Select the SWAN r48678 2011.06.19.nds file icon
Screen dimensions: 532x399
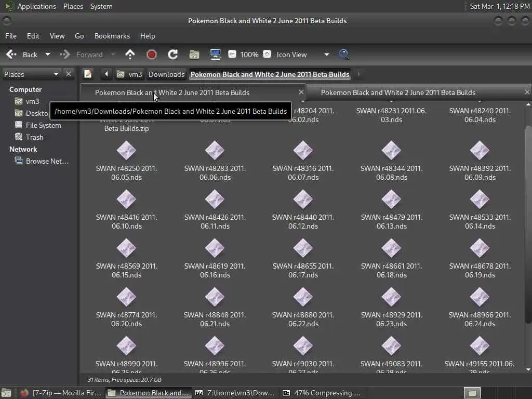tap(480, 248)
